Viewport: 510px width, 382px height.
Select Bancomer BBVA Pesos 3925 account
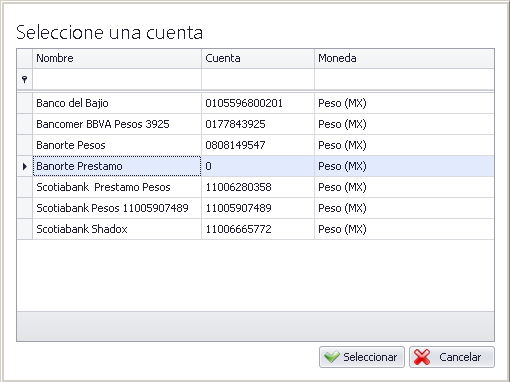pos(256,124)
